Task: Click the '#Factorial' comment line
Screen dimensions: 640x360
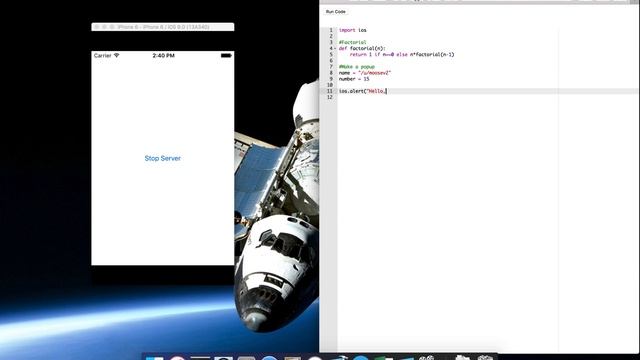Action: [353, 42]
